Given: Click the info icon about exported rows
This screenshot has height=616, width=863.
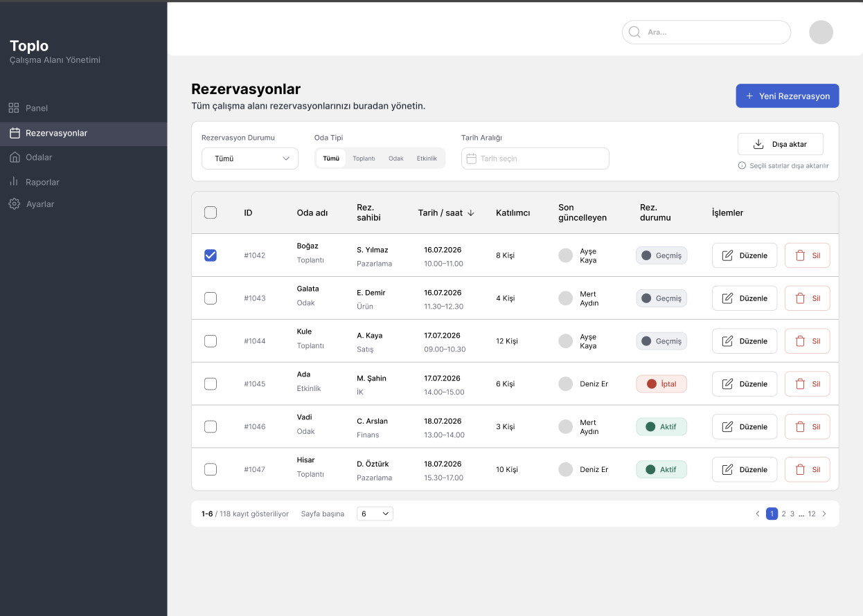Looking at the screenshot, I should coord(742,165).
